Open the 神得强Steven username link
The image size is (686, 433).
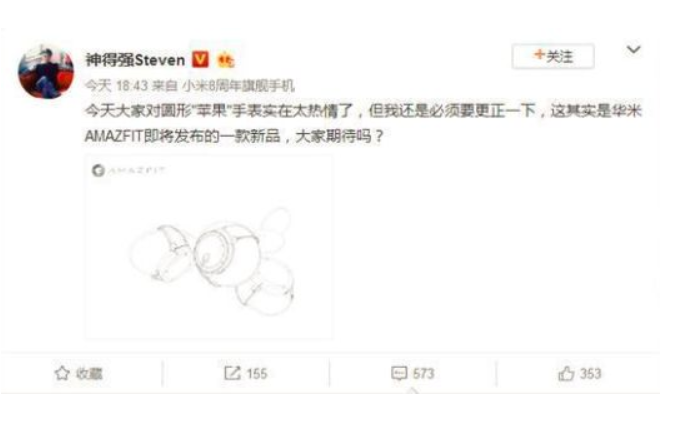[x=135, y=59]
